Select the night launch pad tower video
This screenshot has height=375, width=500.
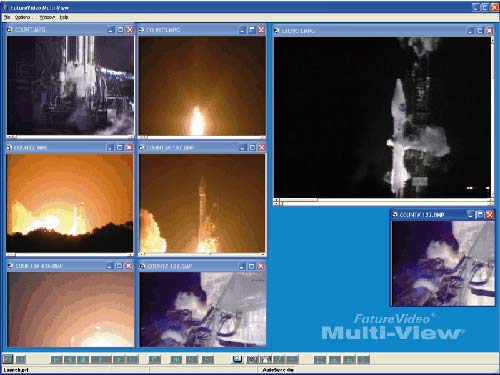coord(70,86)
